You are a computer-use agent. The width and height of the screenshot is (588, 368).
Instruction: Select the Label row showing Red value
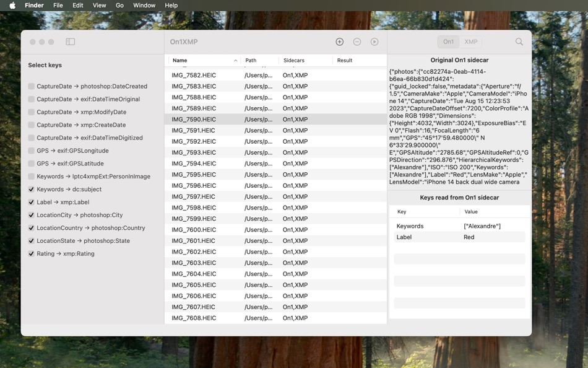(x=458, y=237)
